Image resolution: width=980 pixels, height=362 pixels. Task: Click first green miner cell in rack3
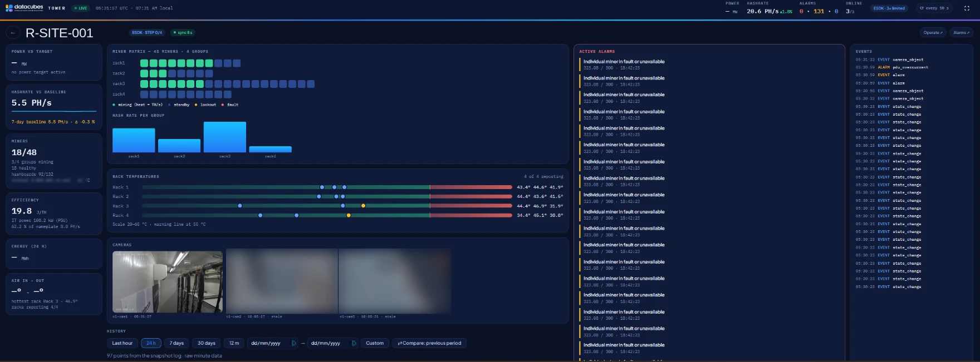[144, 84]
